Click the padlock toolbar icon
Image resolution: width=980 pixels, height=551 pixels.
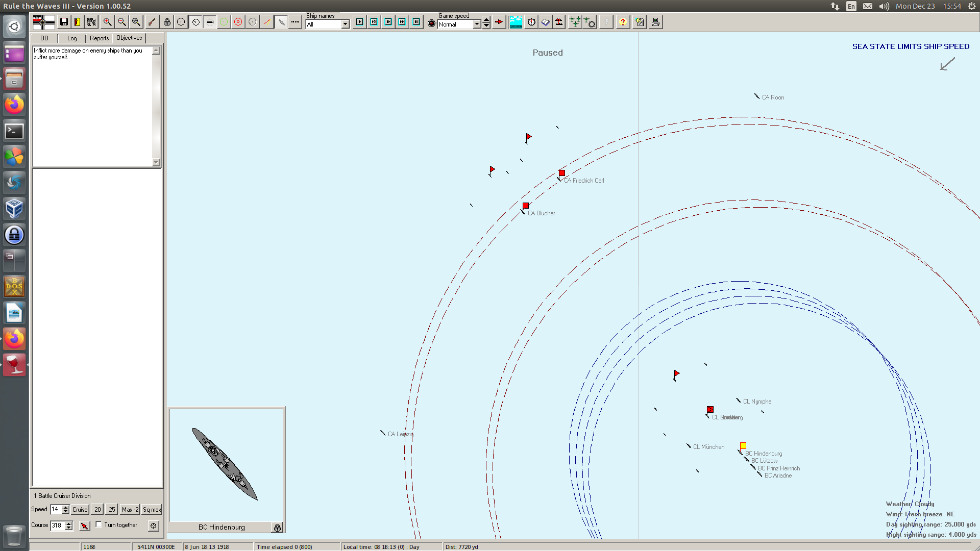(x=167, y=22)
